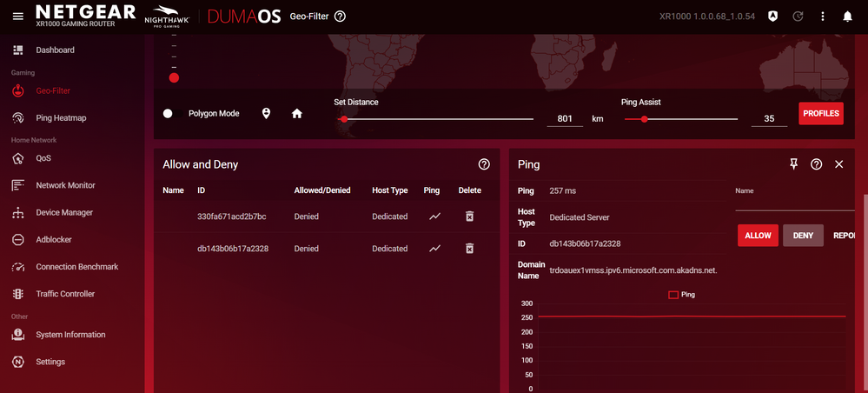Open the notifications bell
868x393 pixels.
coord(847,17)
